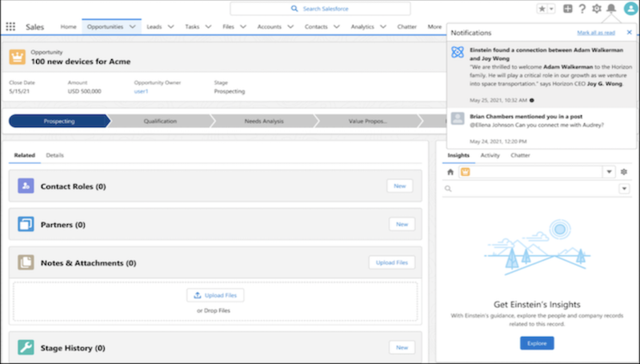640x364 pixels.
Task: Click New in Stage History
Action: click(x=402, y=347)
